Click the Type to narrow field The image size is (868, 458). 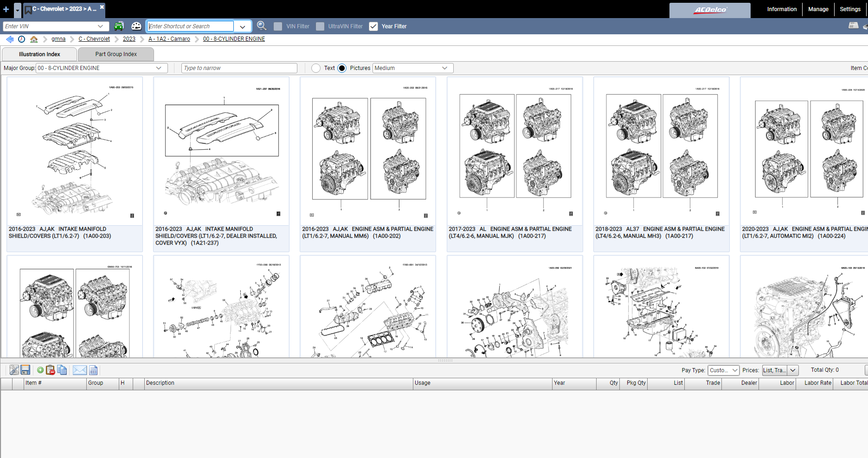coord(239,68)
